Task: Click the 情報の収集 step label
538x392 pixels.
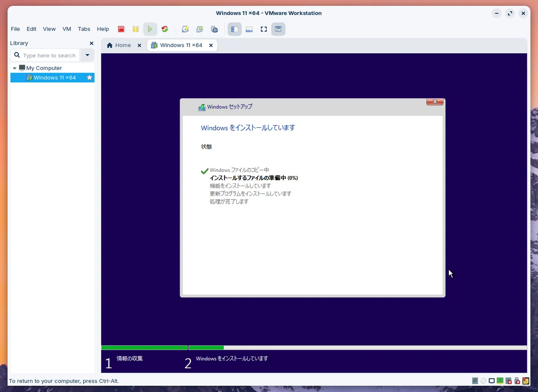Action: click(130, 358)
